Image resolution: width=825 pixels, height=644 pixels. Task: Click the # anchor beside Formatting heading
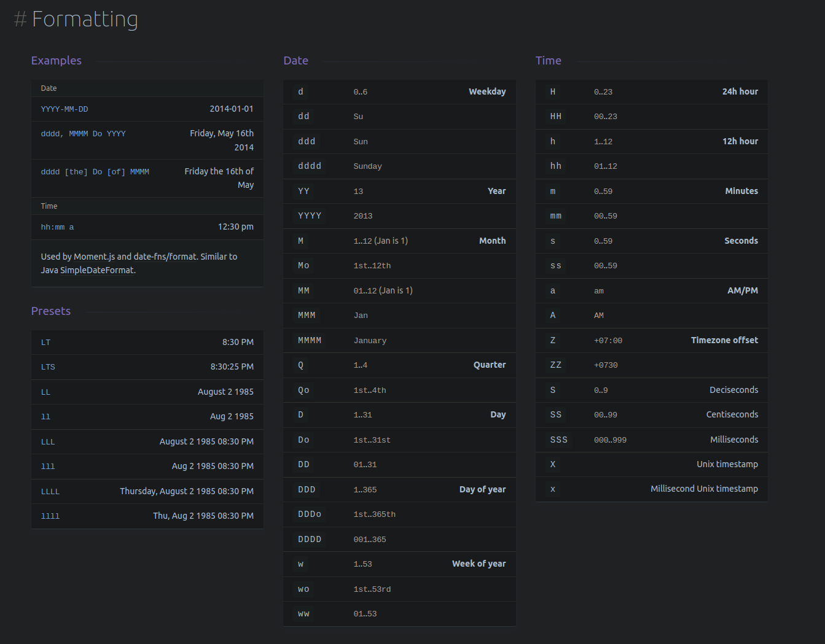coord(20,20)
